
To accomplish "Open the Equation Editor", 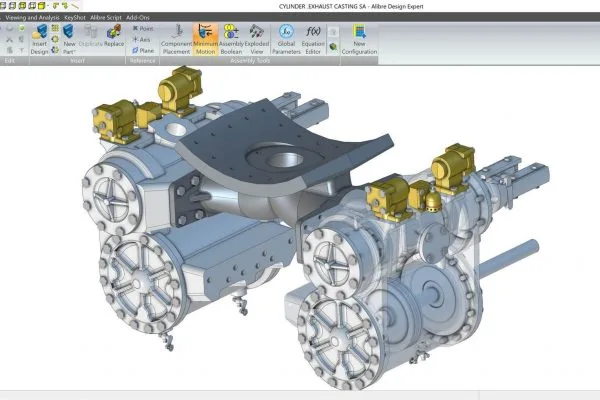I will pos(313,39).
